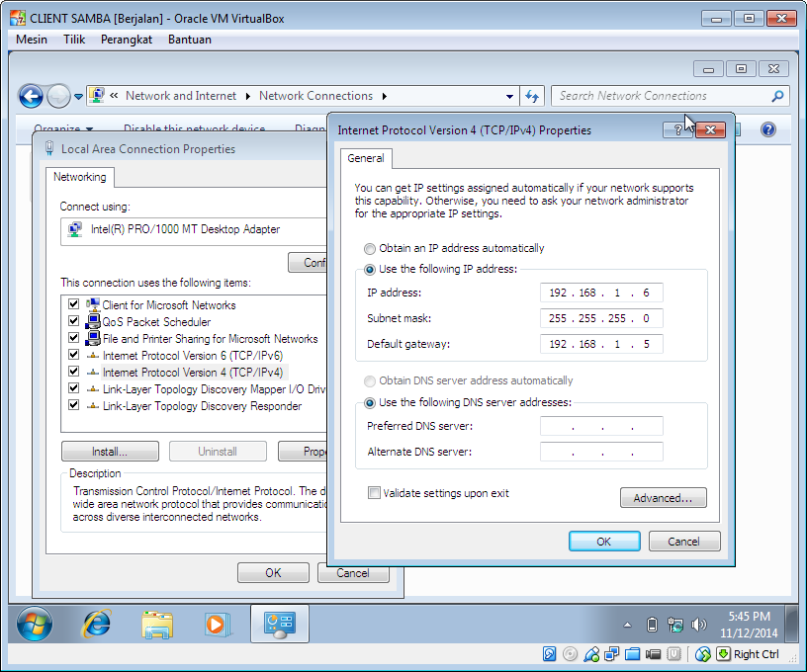Click the Forward navigation arrow
The height and width of the screenshot is (672, 807).
click(x=58, y=96)
